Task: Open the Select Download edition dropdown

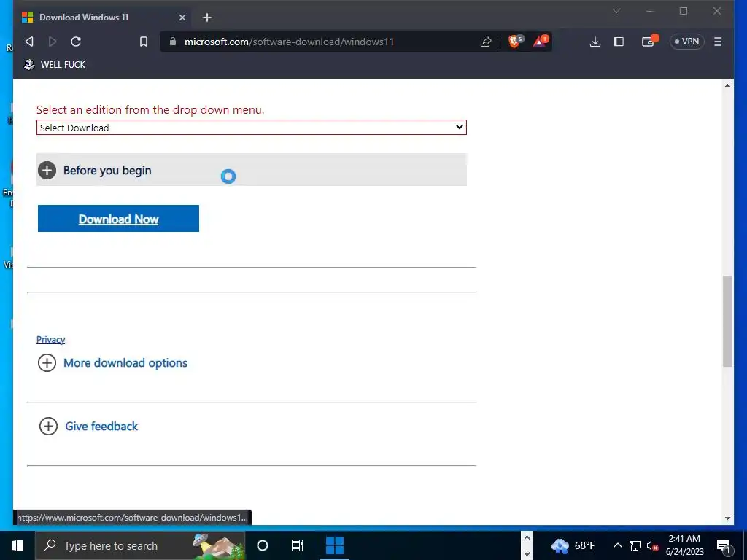Action: click(x=252, y=128)
